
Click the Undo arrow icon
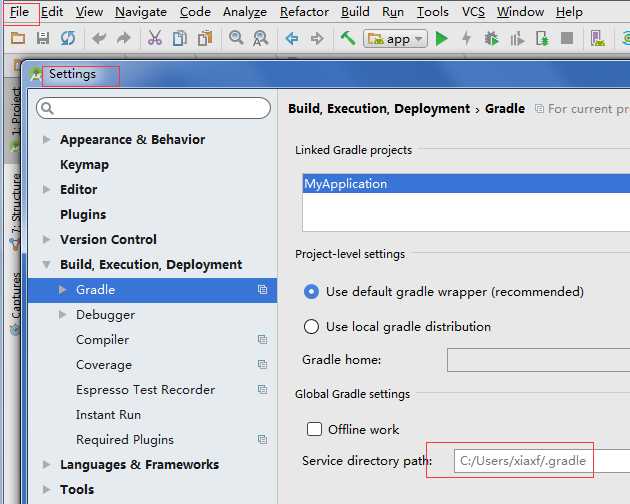pos(99,39)
